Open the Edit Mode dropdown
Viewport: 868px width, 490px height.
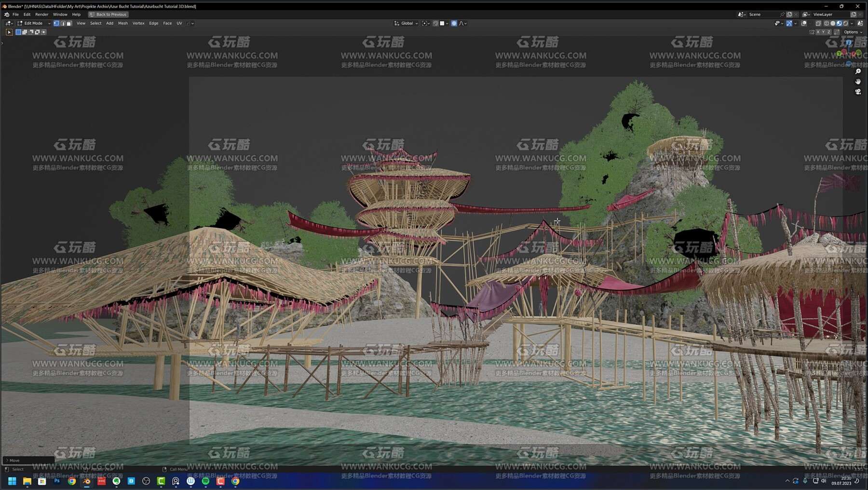33,23
